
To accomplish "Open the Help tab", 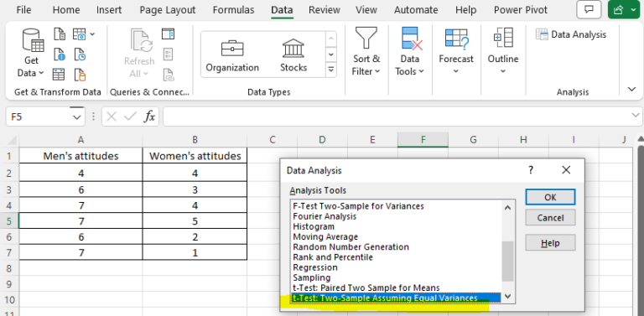I will (465, 10).
